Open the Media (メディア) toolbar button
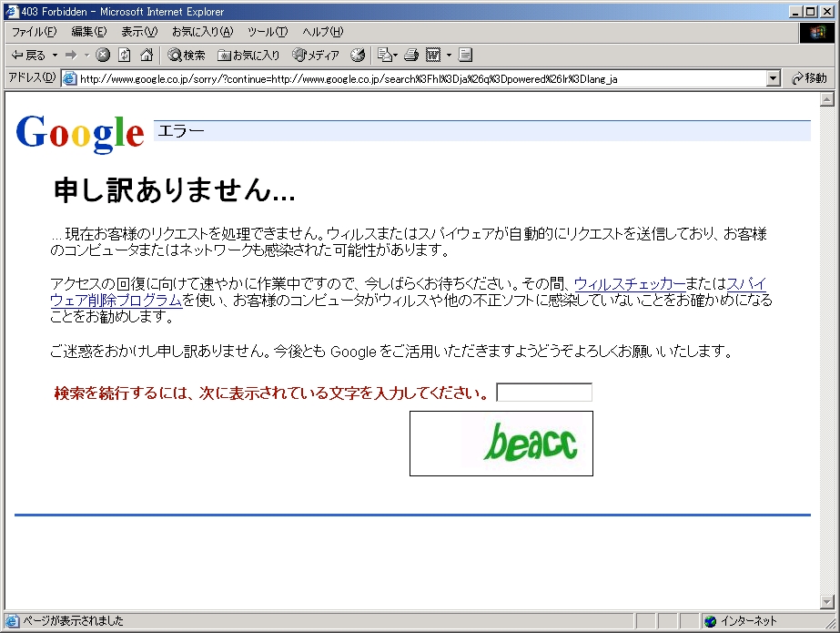The width and height of the screenshot is (840, 633). [316, 55]
